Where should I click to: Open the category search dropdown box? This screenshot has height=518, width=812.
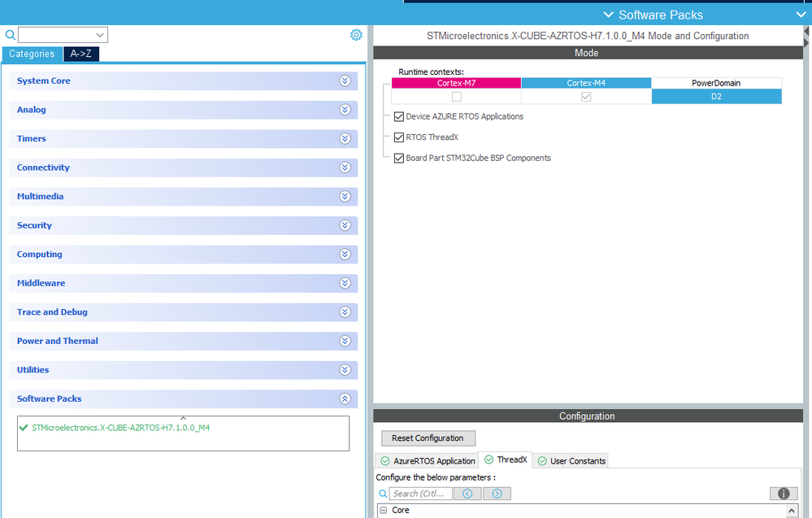pyautogui.click(x=63, y=35)
